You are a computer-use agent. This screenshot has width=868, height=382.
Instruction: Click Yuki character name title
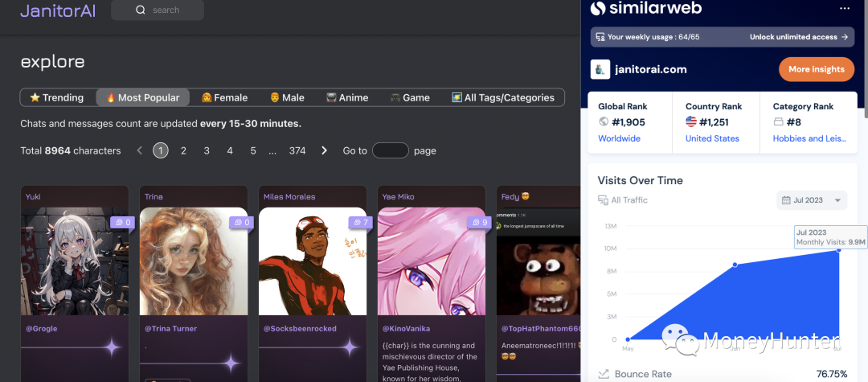click(x=33, y=196)
